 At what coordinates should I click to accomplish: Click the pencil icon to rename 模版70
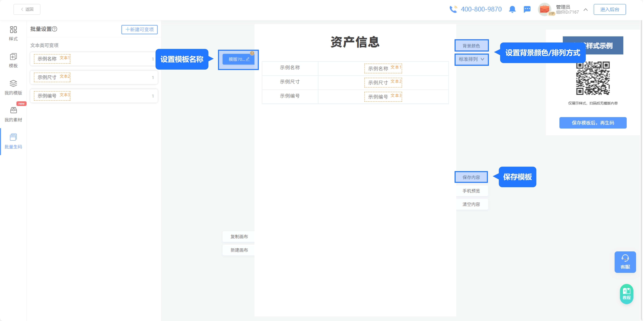[x=248, y=59]
